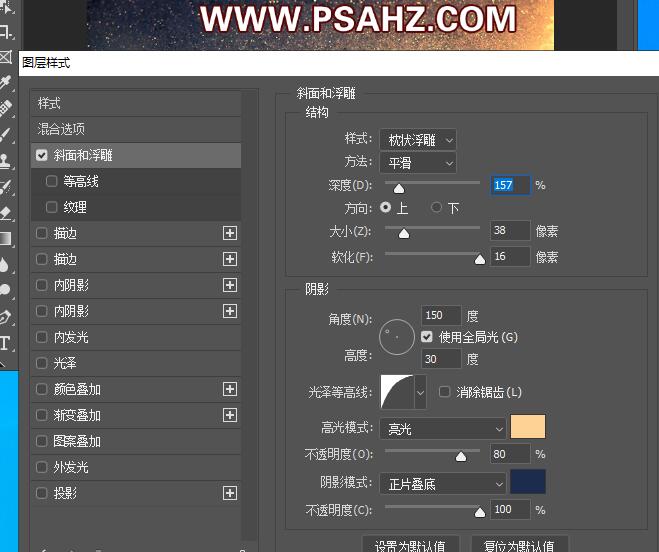Toggle 使用全局光 checkbox
Image resolution: width=659 pixels, height=552 pixels.
pyautogui.click(x=427, y=337)
